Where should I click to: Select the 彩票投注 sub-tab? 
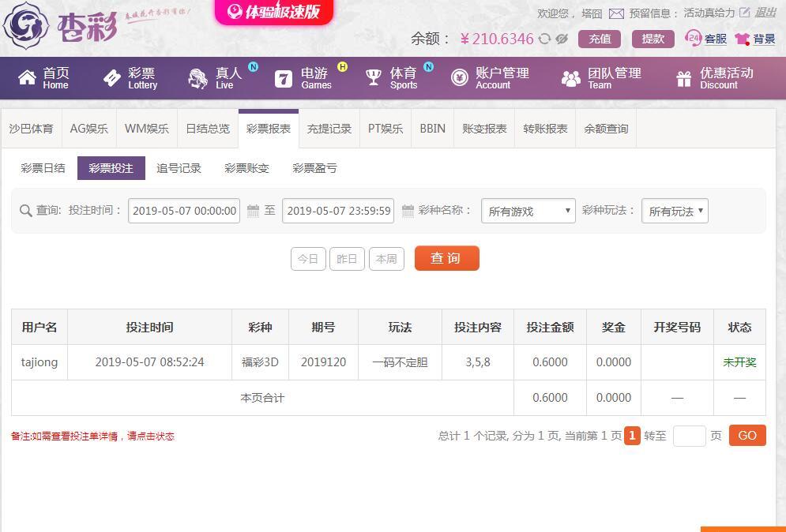click(111, 168)
